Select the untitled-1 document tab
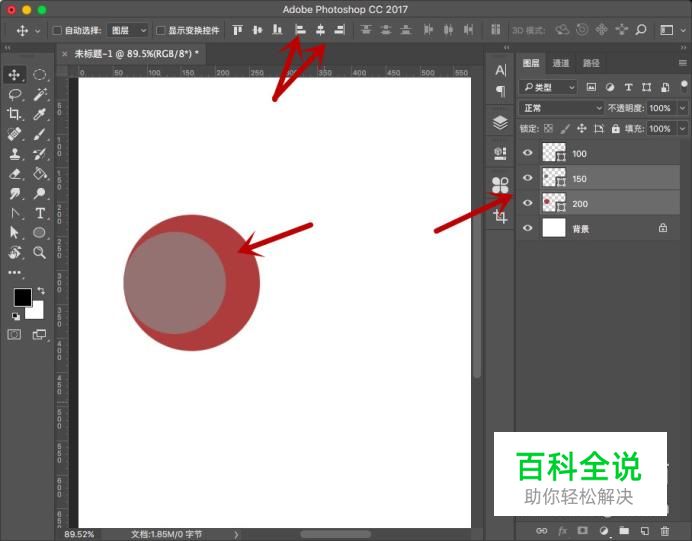 (x=136, y=54)
